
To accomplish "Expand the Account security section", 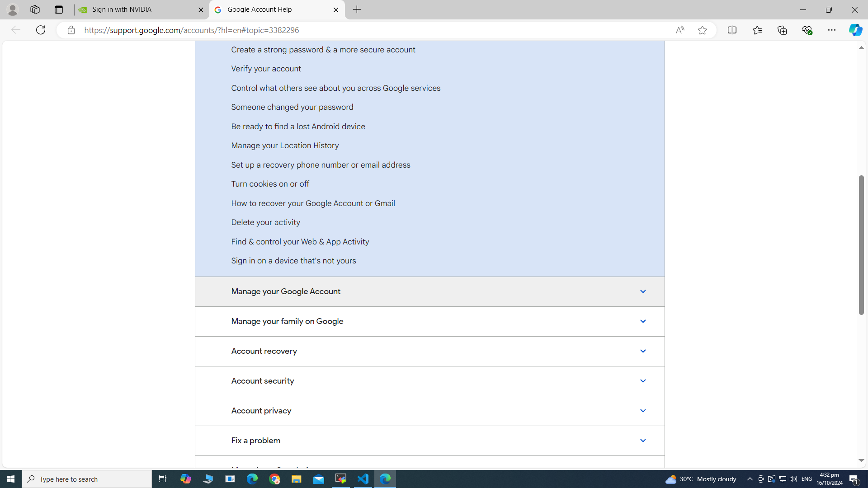I will [x=429, y=381].
